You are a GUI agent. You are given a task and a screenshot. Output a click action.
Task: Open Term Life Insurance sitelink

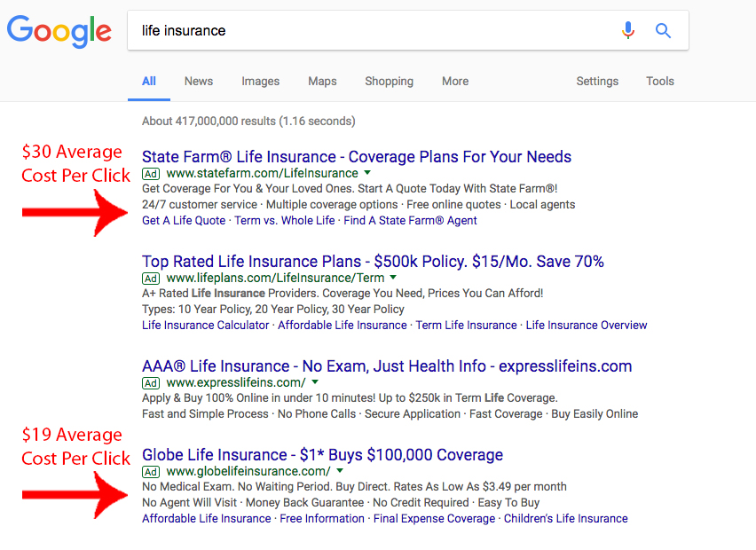pos(466,325)
